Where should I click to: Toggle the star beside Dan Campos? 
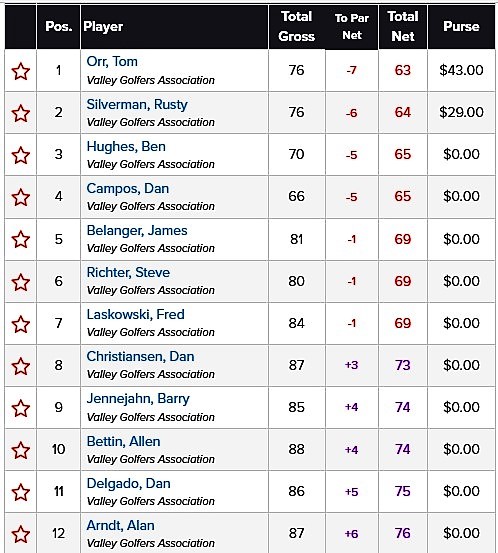[x=20, y=197]
